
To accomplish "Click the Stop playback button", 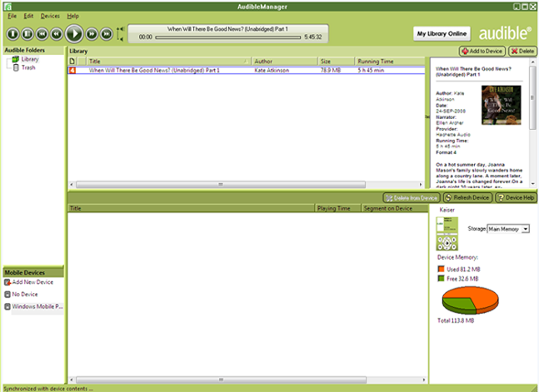I will [12, 33].
